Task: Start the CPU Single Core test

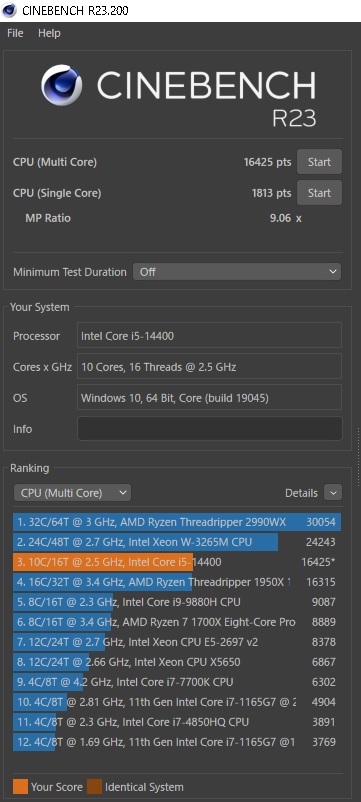Action: (x=319, y=193)
